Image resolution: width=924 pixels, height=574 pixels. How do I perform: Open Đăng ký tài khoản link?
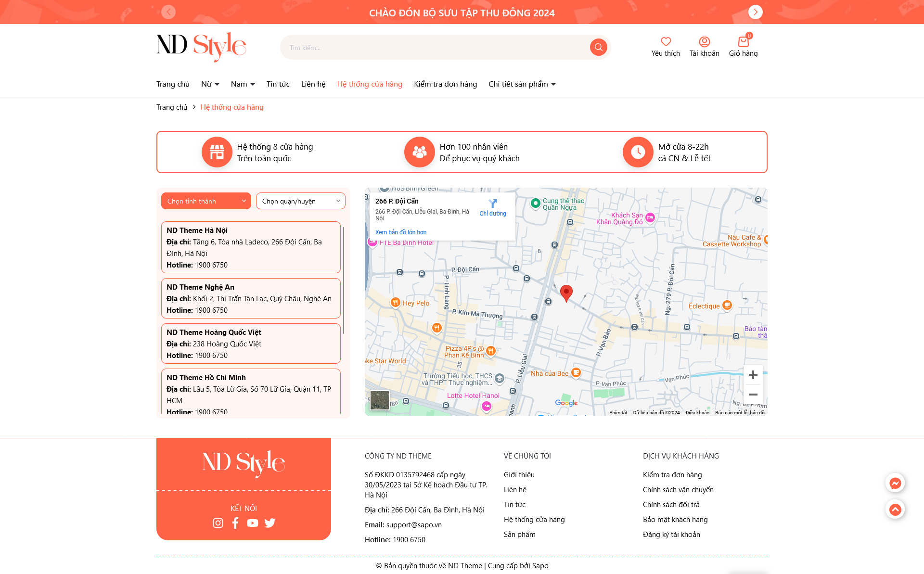tap(671, 535)
